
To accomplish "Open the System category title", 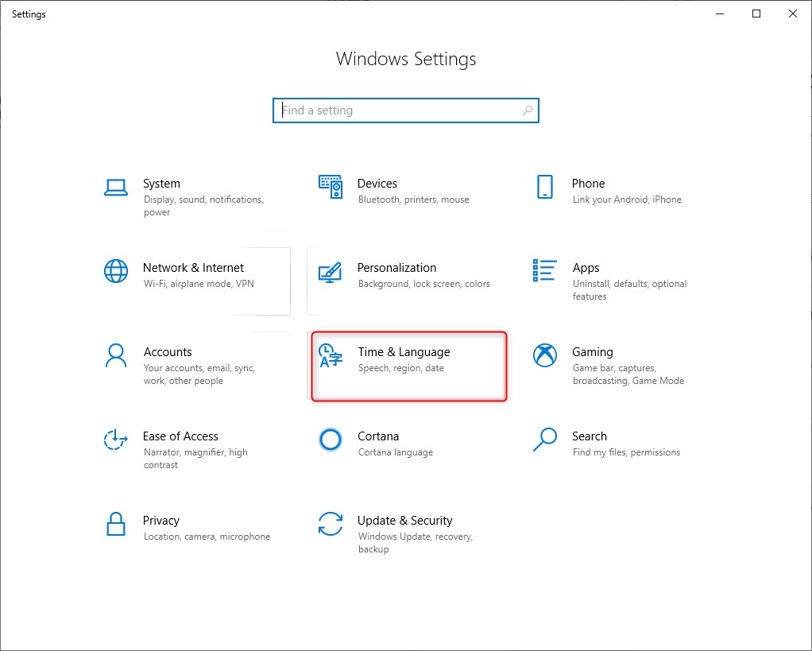I will (161, 184).
